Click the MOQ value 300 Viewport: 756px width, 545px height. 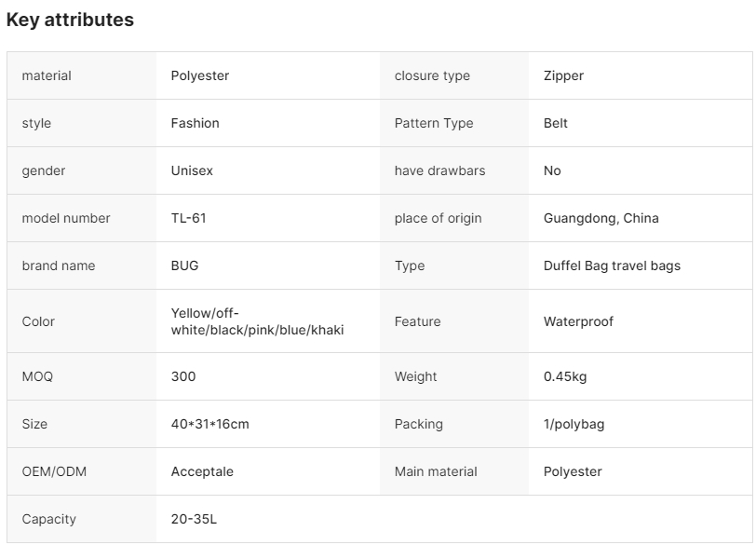(183, 376)
